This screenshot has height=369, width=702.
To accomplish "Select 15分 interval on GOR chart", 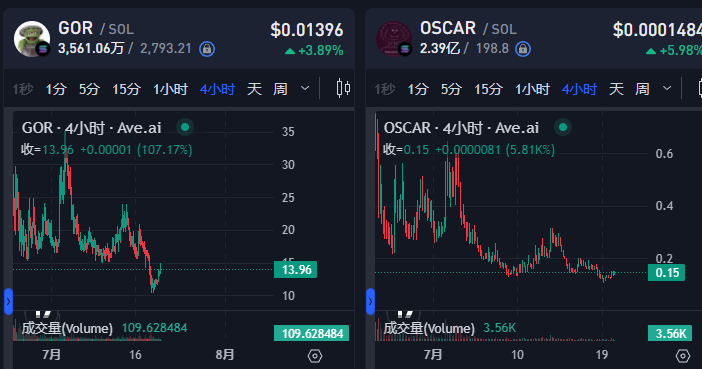I will pyautogui.click(x=126, y=89).
